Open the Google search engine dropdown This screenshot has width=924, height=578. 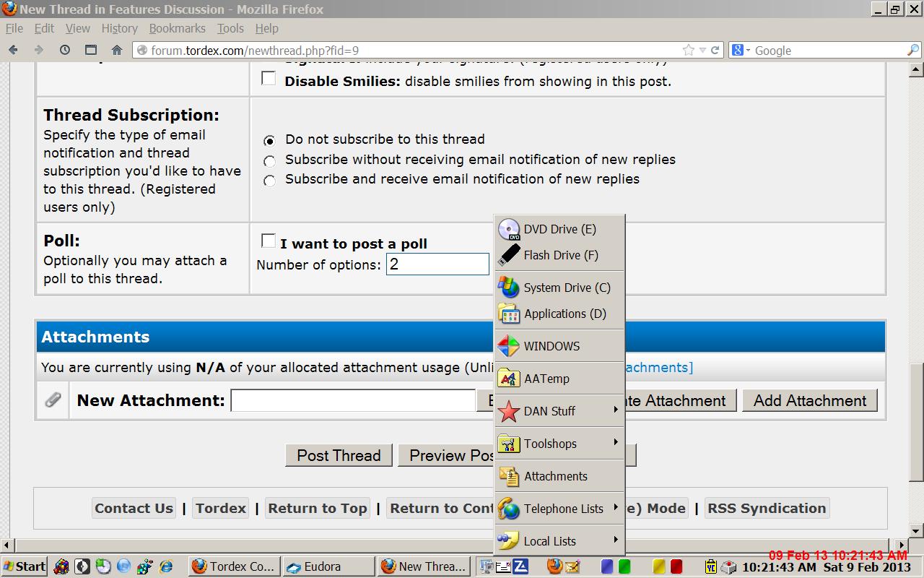coord(742,50)
